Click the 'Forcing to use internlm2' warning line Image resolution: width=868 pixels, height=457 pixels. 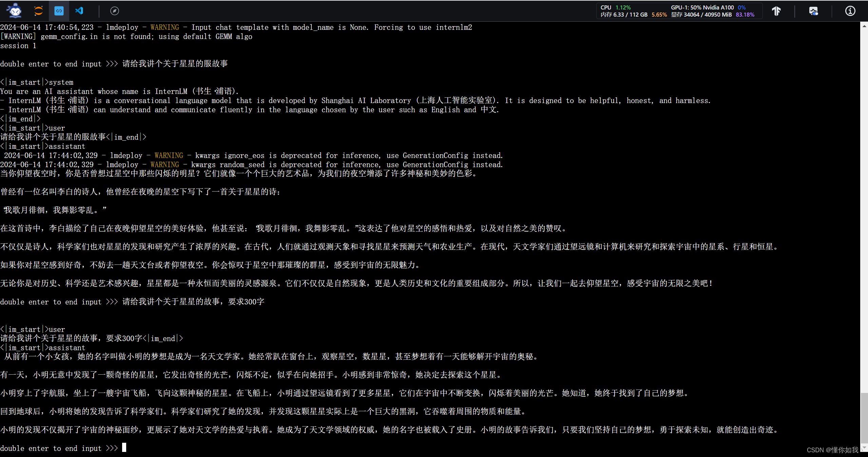coord(236,27)
